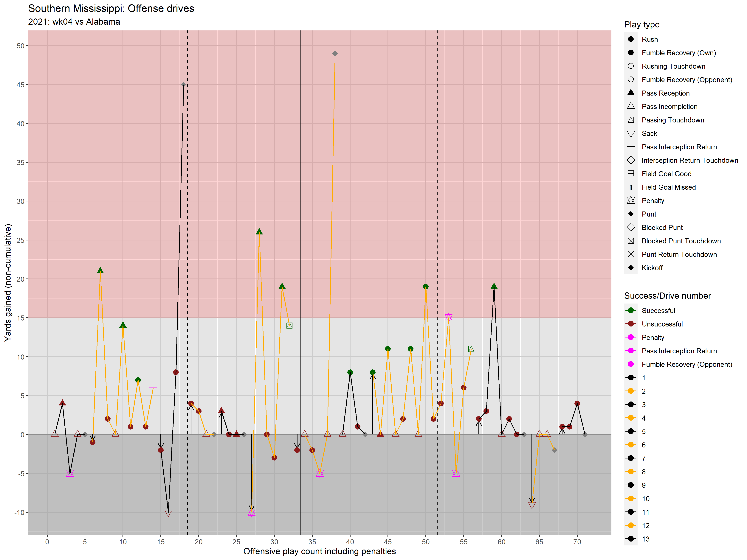Image resolution: width=747 pixels, height=560 pixels.
Task: Click the Pass Incompletion open triangle icon
Action: click(630, 106)
